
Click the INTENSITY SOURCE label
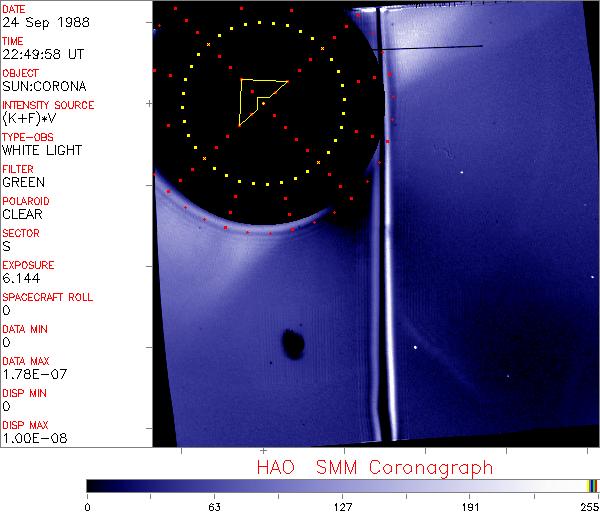48,105
